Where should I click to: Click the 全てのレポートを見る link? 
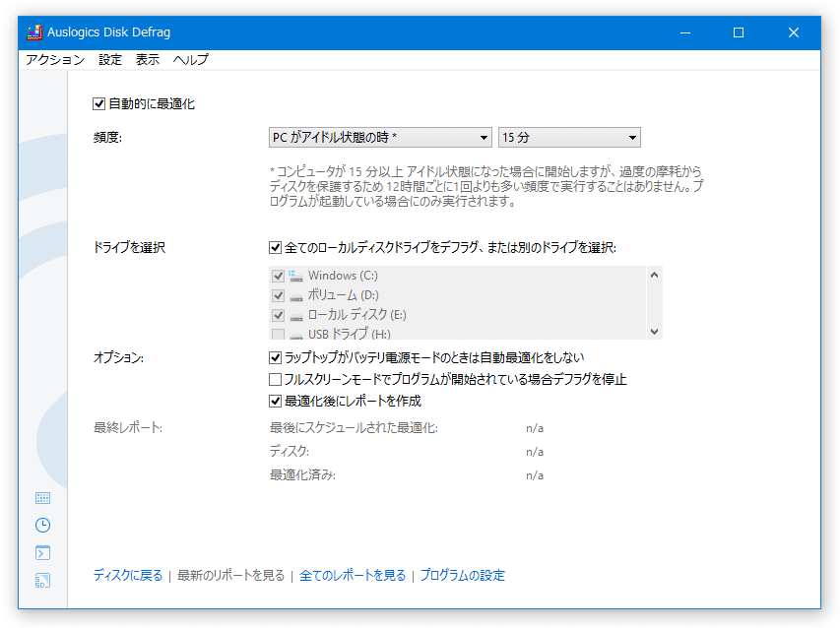[x=353, y=576]
